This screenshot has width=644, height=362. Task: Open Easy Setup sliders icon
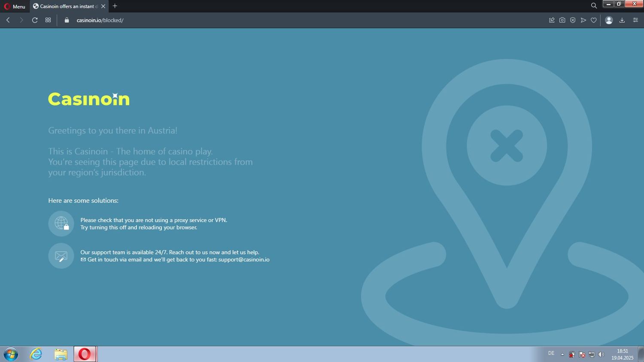coord(635,20)
